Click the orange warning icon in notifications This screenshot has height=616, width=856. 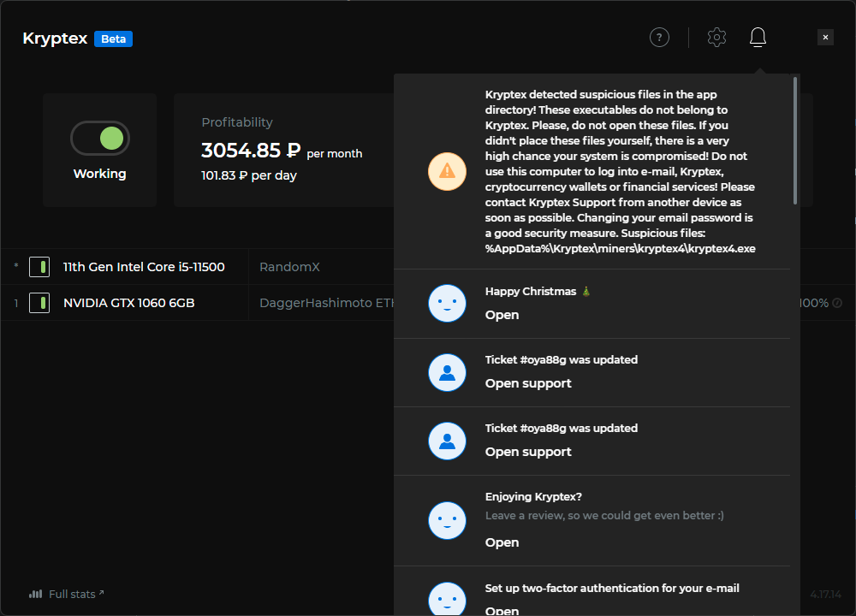pyautogui.click(x=447, y=171)
